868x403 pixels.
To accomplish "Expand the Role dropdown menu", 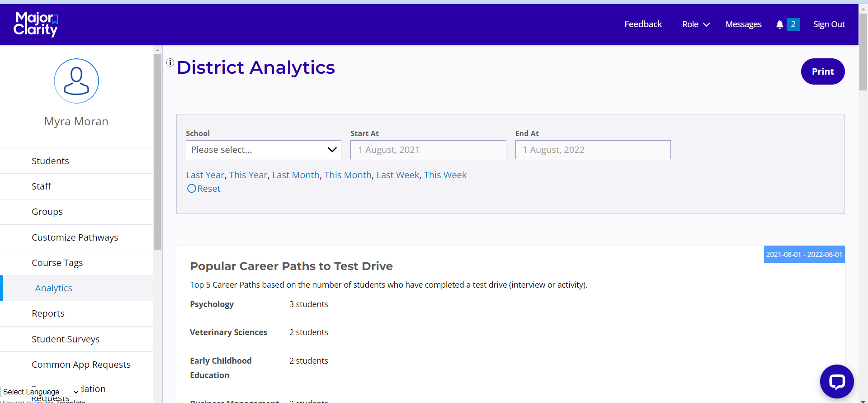I will tap(696, 24).
